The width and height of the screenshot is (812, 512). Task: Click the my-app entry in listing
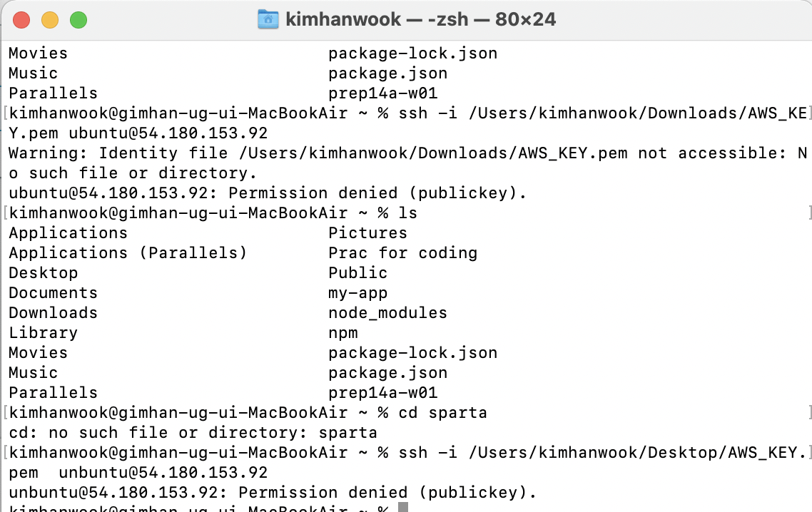[x=358, y=293]
